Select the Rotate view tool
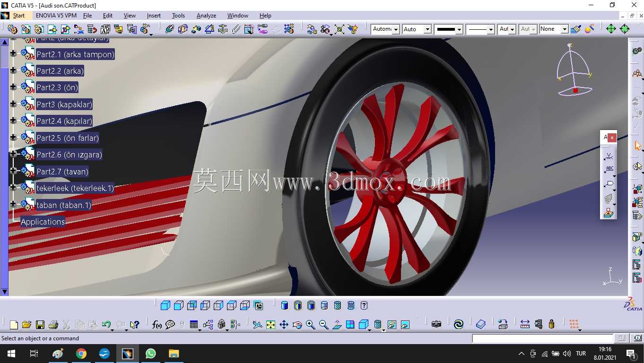 click(x=297, y=325)
